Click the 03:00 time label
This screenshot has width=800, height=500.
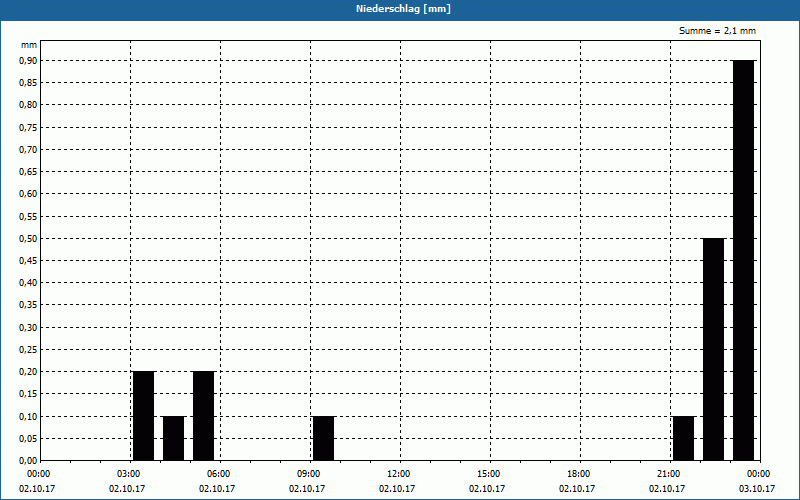coord(130,474)
